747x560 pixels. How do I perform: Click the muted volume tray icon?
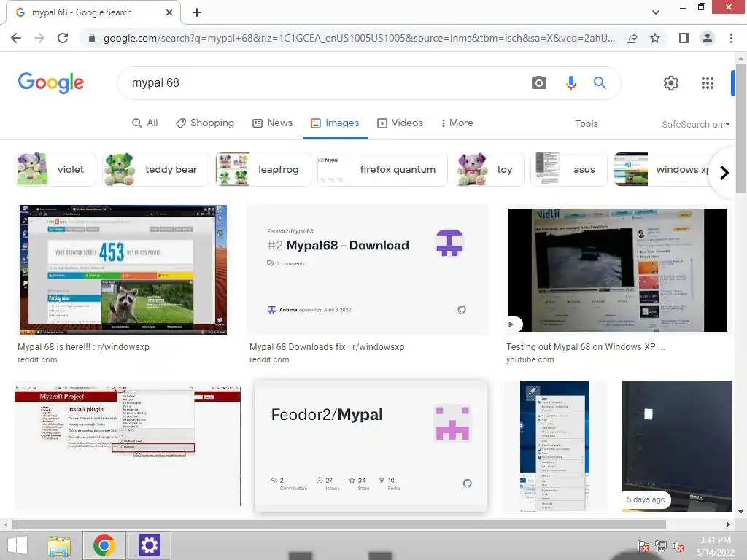point(678,545)
